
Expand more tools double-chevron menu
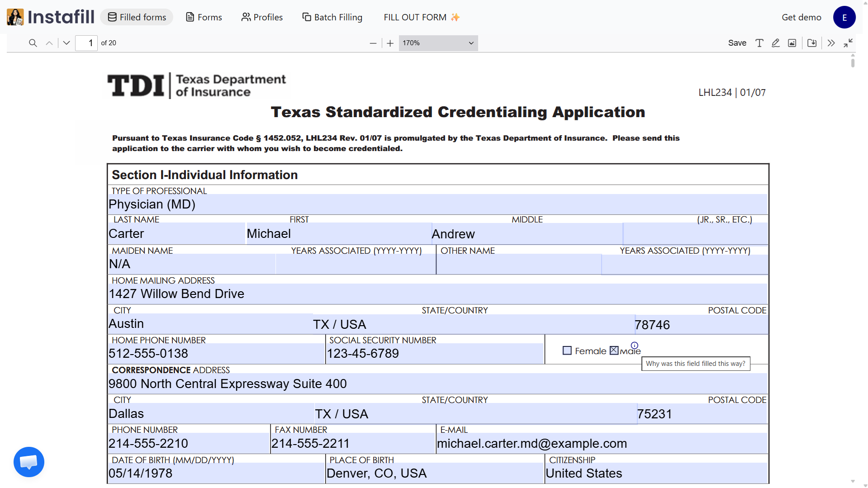831,43
